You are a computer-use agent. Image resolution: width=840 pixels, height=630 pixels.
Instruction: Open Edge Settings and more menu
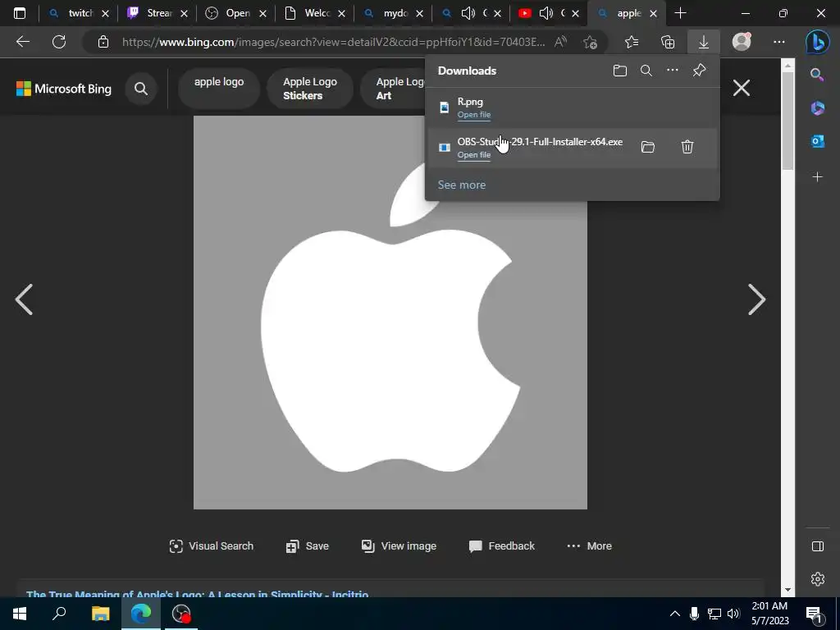[x=779, y=42]
